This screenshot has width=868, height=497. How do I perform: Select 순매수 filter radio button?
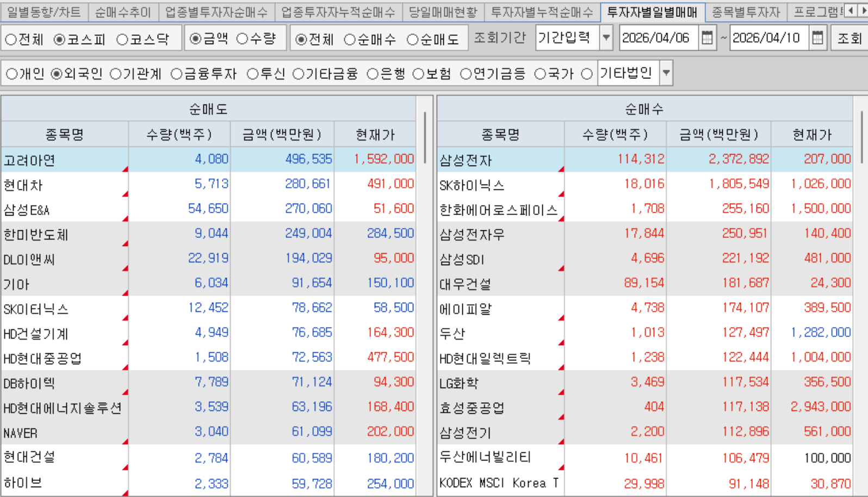coord(350,40)
